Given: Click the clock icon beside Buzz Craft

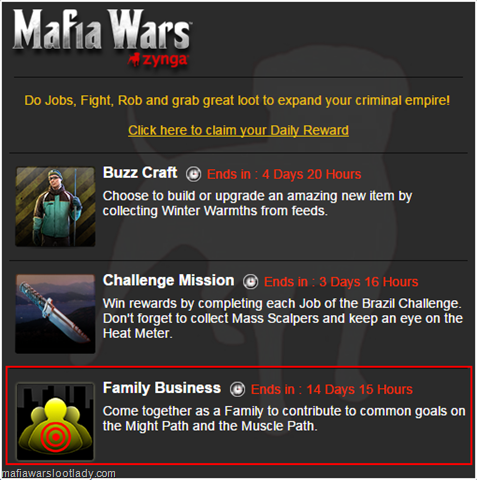Looking at the screenshot, I should [x=193, y=174].
